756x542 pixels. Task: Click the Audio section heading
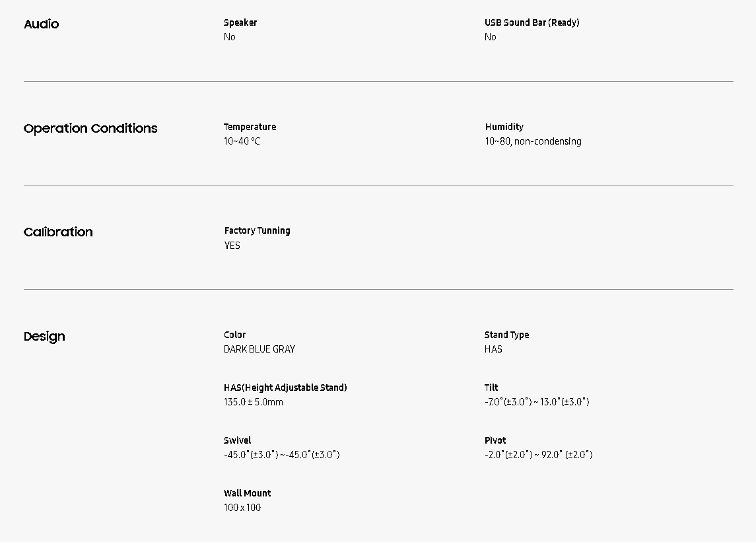tap(41, 24)
